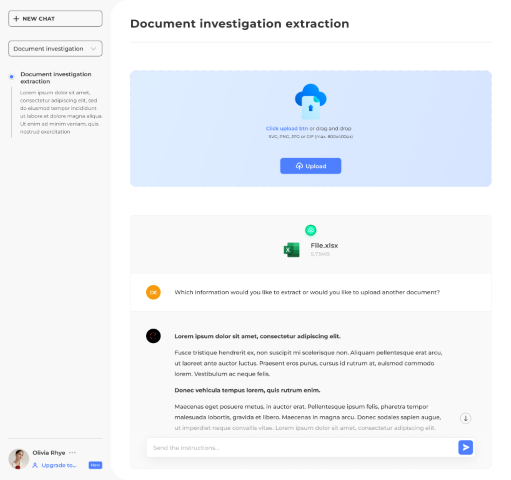Send the message with the arrow button
Viewport: 511px width, 480px height.
(x=466, y=447)
